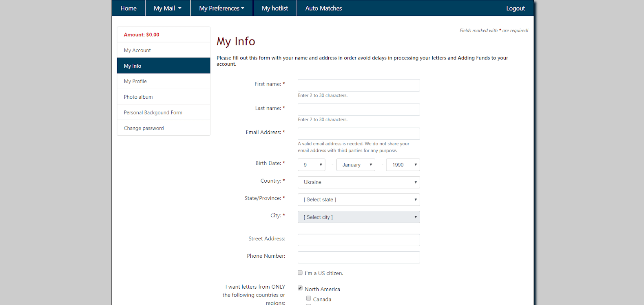Uncheck the North America checkbox

[300, 288]
